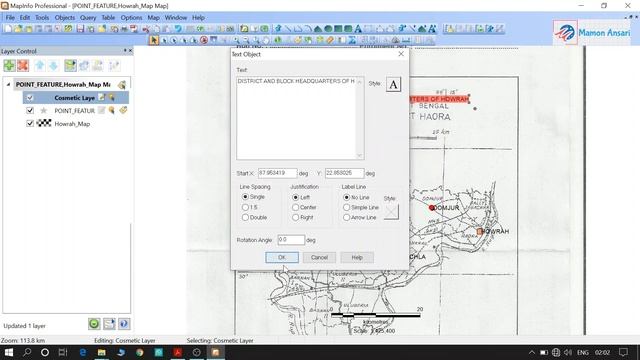The image size is (640, 360).
Task: Click the POINT_FEATUR layer style tag icon
Action: [x=123, y=110]
